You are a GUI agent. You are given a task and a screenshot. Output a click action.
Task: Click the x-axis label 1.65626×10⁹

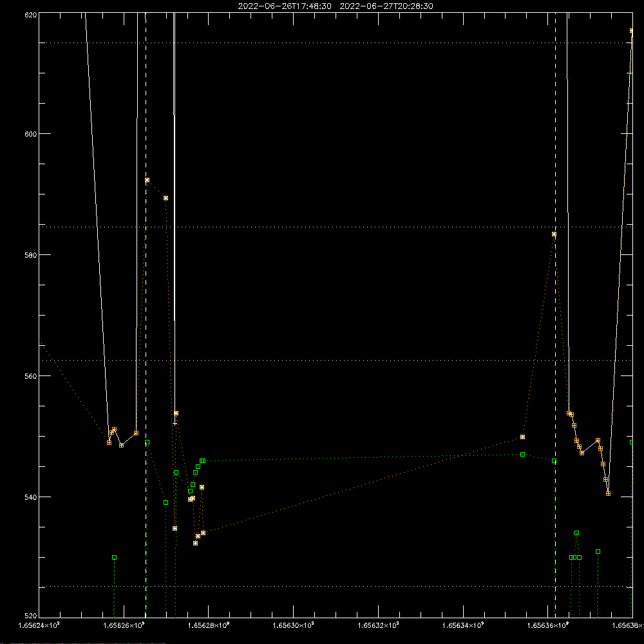(124, 625)
